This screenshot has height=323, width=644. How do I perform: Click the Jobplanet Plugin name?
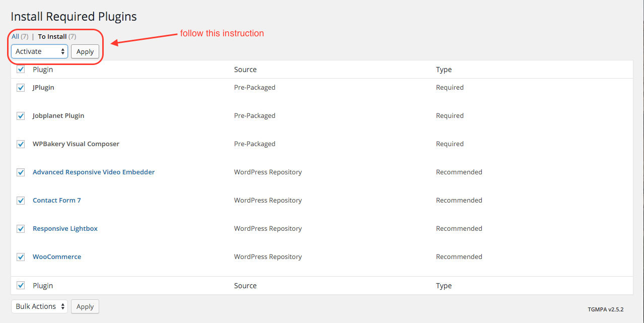(58, 115)
